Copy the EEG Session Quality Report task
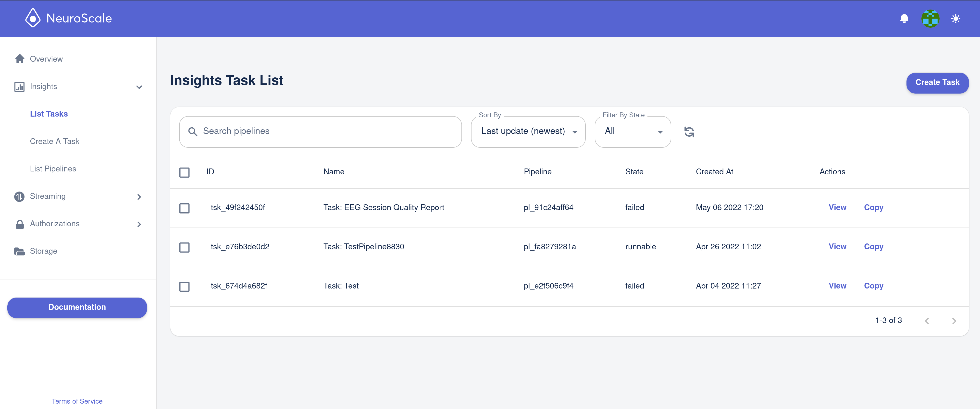This screenshot has height=409, width=980. click(873, 207)
